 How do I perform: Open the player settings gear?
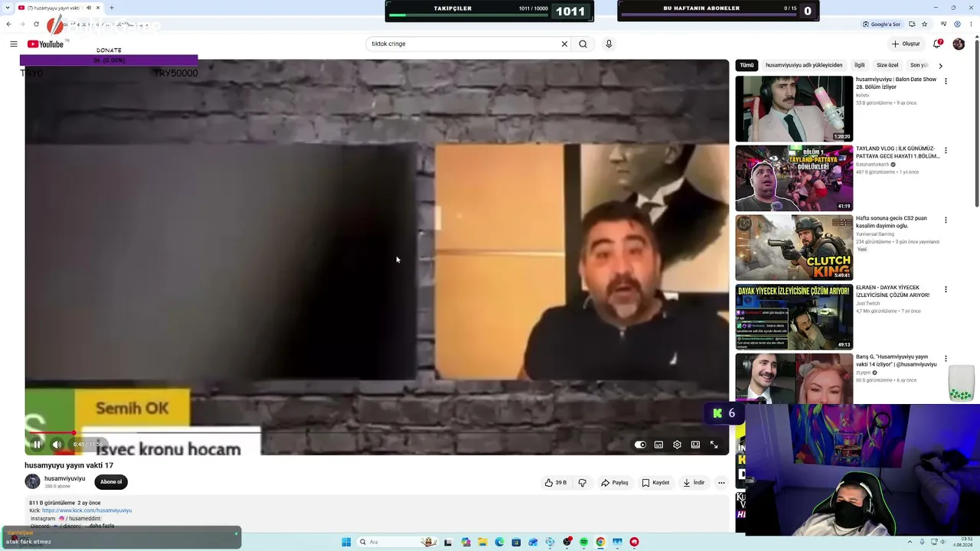(677, 445)
